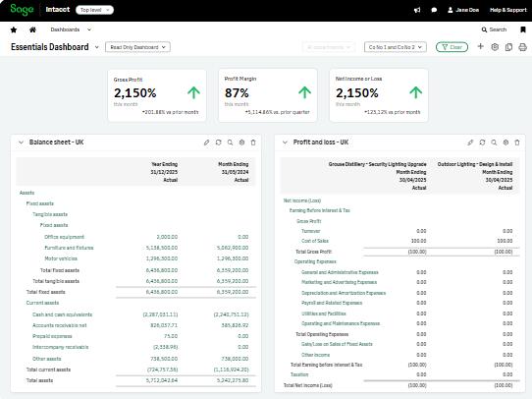This screenshot has height=399, width=532.
Task: Collapse the Profit and loss - UK panel
Action: tap(285, 142)
